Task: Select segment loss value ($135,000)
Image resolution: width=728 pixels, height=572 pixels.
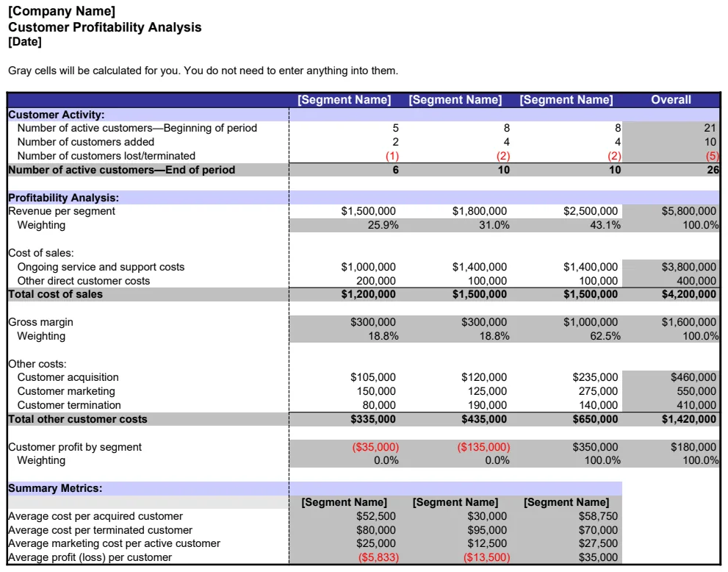Action: pyautogui.click(x=484, y=448)
